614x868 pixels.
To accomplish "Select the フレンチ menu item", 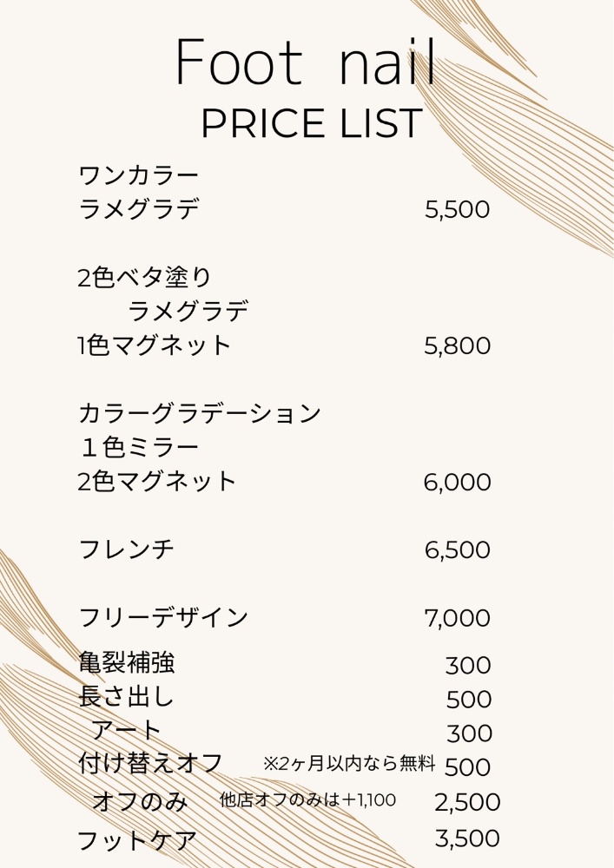I will coord(127,549).
